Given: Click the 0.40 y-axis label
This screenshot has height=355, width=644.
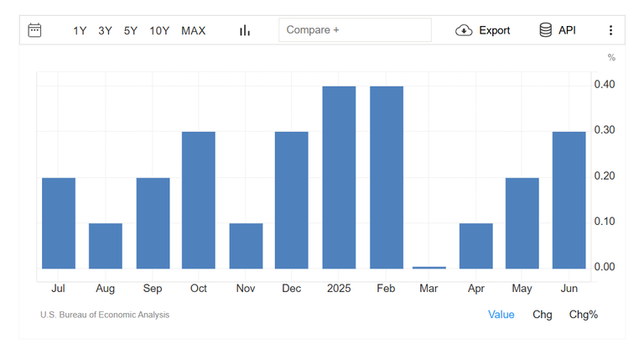Looking at the screenshot, I should 605,85.
